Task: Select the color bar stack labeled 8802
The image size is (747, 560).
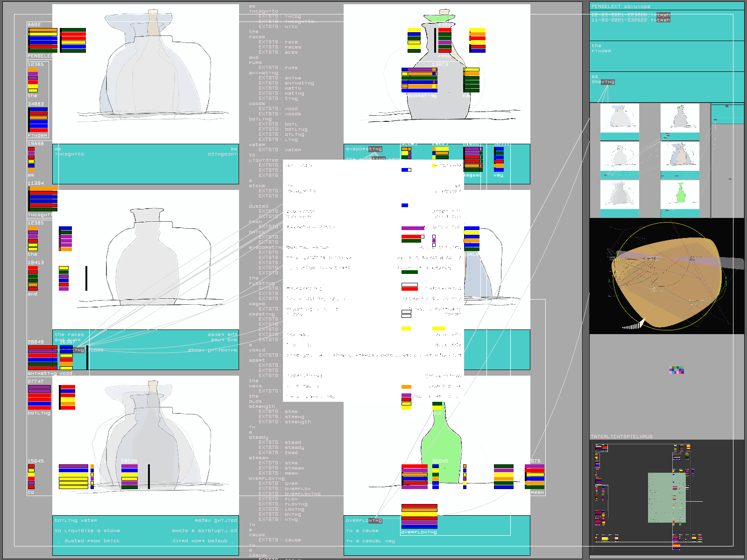Action: [42, 40]
